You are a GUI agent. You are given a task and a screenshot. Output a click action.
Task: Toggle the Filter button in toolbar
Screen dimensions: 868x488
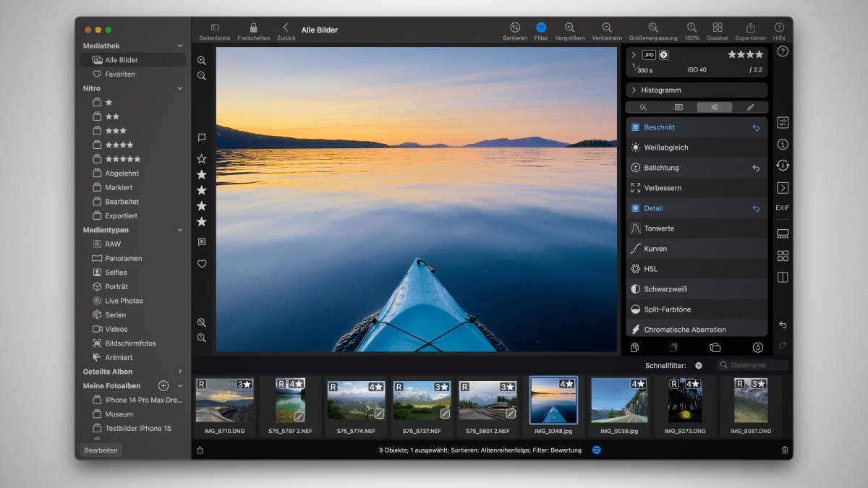[541, 27]
